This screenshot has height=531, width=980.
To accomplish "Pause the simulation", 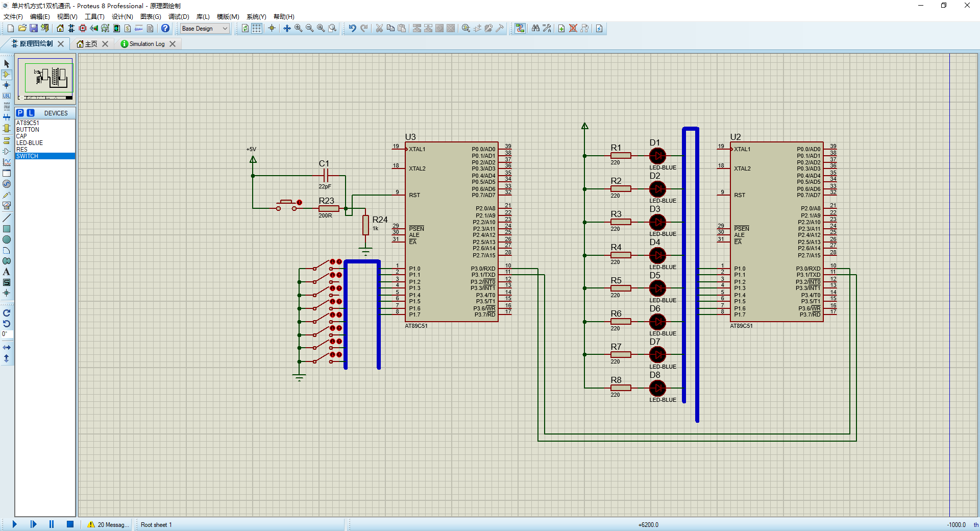I will [x=52, y=524].
